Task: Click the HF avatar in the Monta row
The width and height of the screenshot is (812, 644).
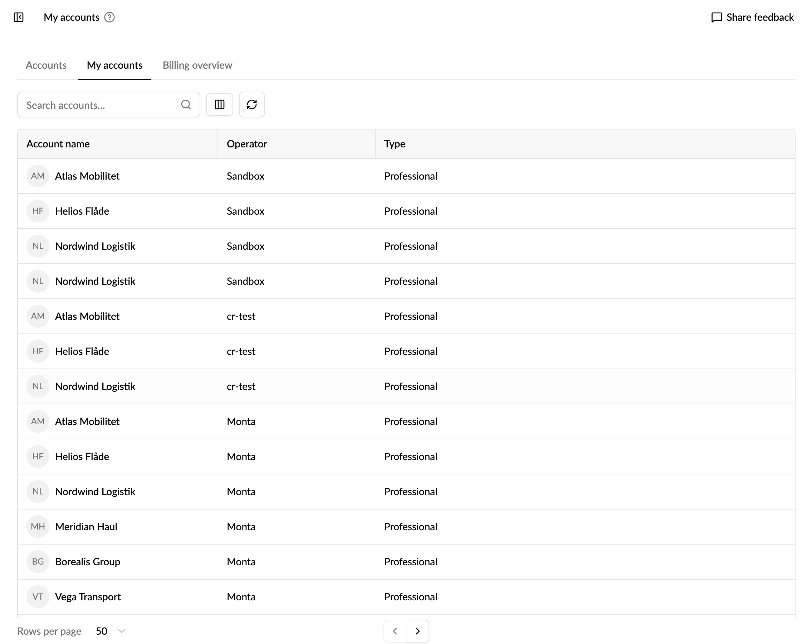Action: coord(38,456)
